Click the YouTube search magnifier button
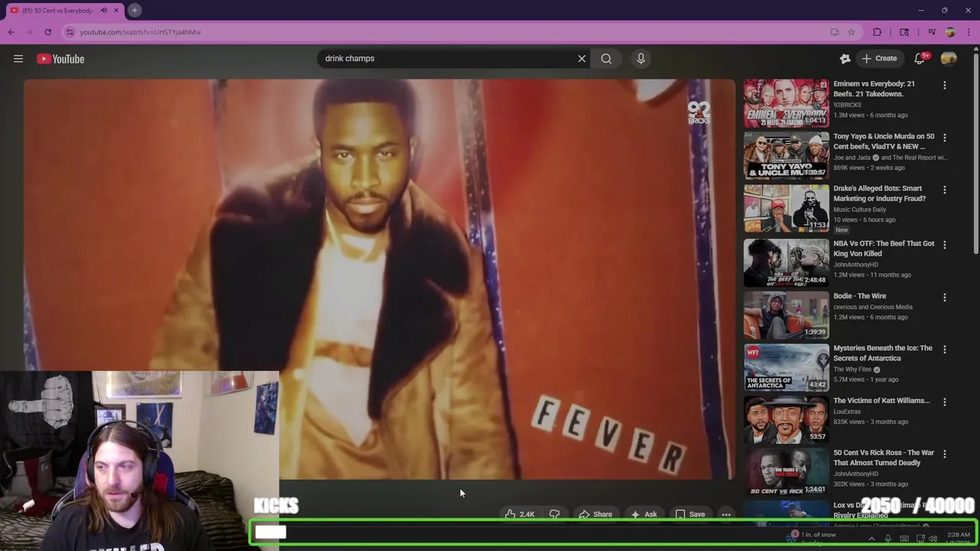The height and width of the screenshot is (551, 980). [606, 58]
